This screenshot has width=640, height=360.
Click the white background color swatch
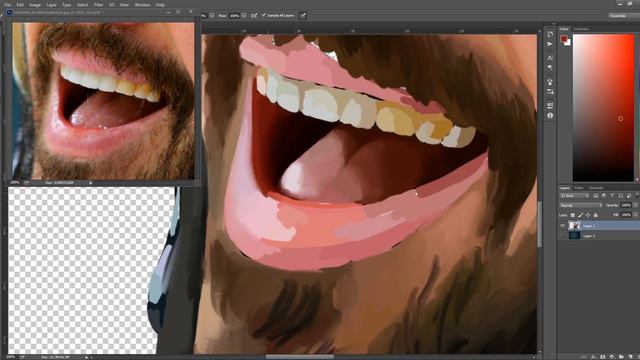[569, 43]
